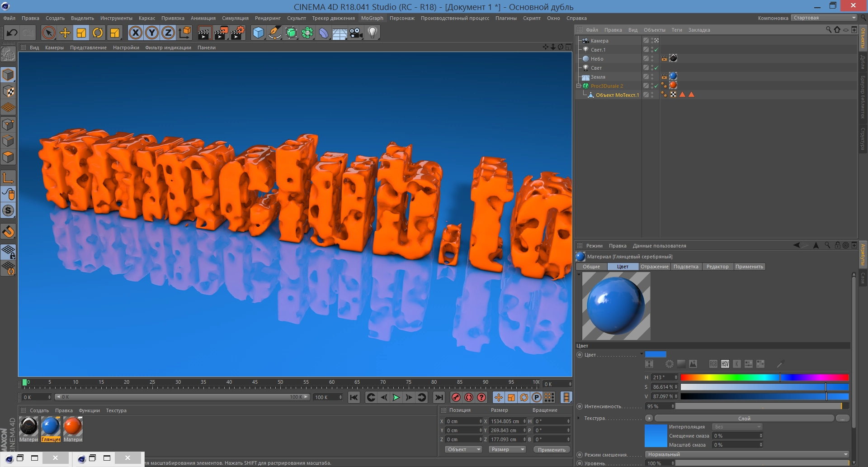The height and width of the screenshot is (467, 868).
Task: Expand the Цвет color dropdown arrow
Action: pos(642,354)
